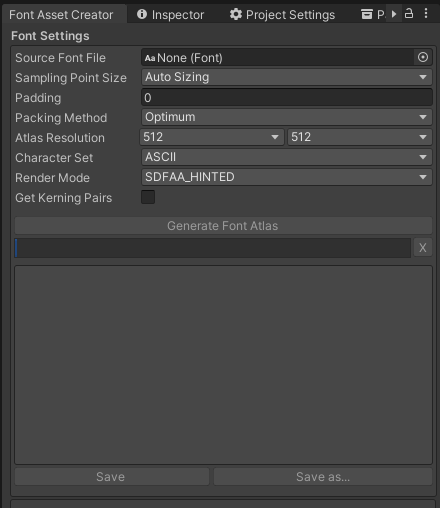Image resolution: width=440 pixels, height=508 pixels.
Task: Open the Sampling Point Size dropdown
Action: click(x=287, y=77)
